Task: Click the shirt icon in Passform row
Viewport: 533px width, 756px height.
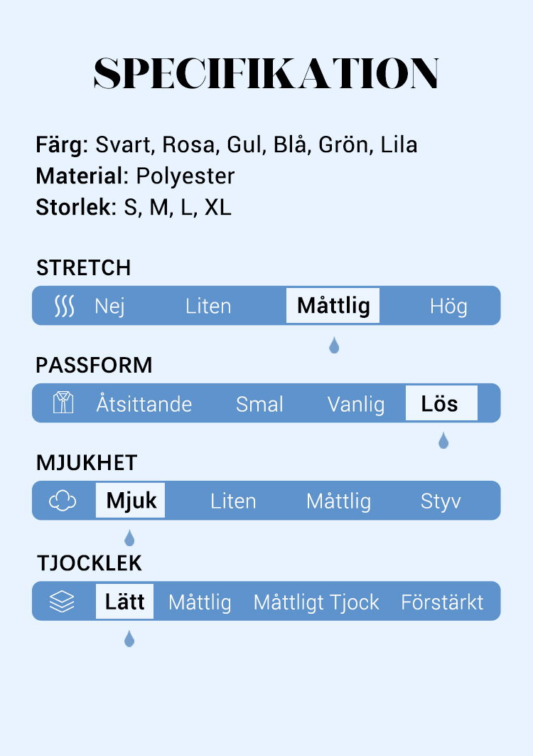Action: pyautogui.click(x=63, y=403)
